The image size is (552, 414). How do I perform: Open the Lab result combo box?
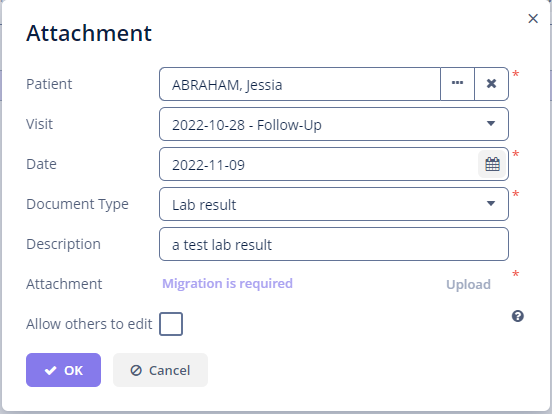click(x=334, y=204)
